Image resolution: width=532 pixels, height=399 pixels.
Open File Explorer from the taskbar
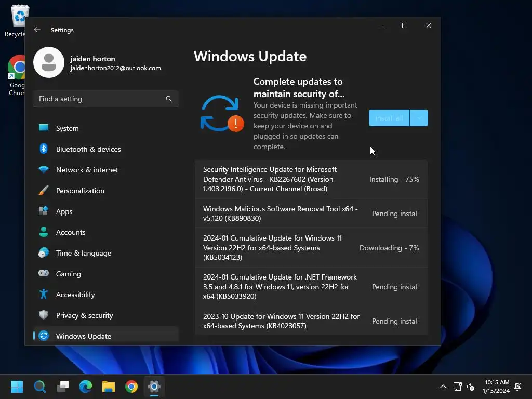tap(109, 387)
